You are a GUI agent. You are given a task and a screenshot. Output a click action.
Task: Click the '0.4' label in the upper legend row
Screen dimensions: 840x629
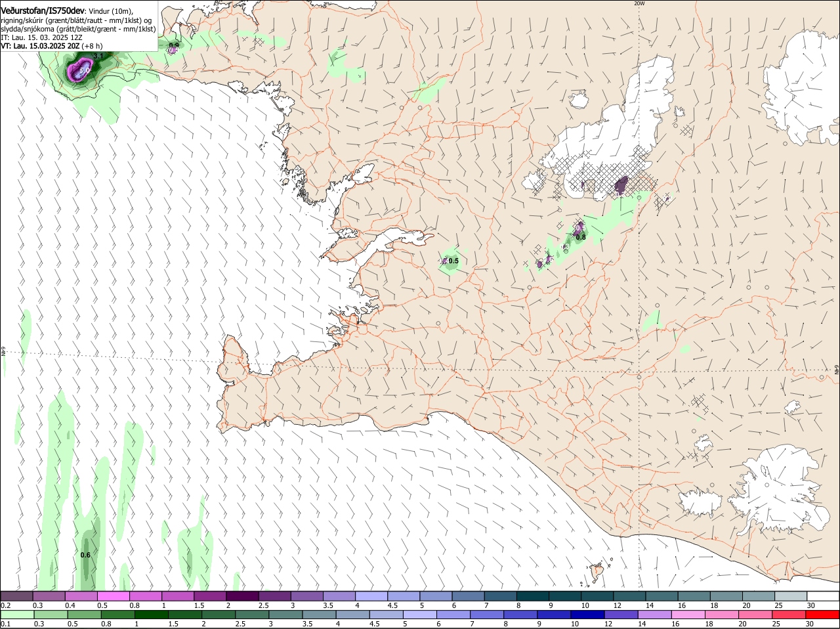70,605
